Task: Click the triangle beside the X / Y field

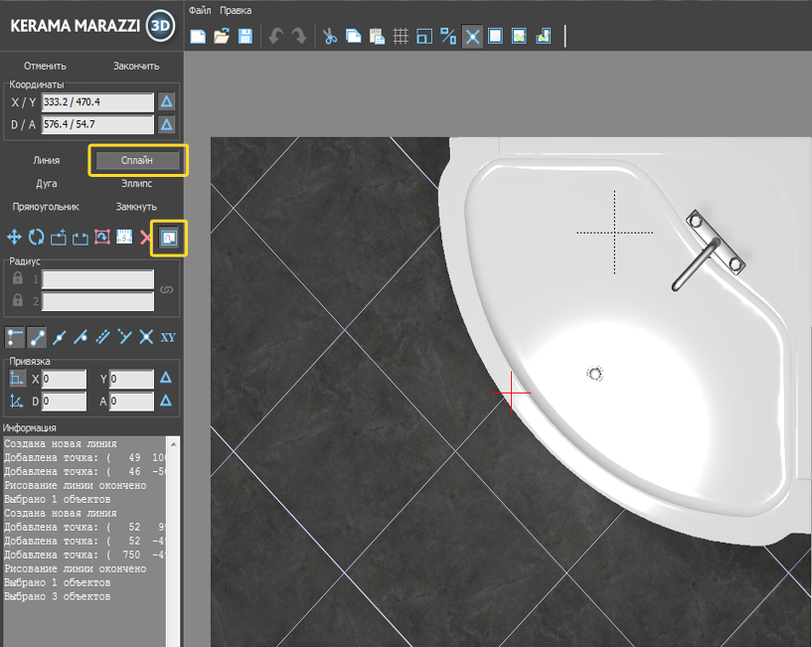Action: pos(166,101)
